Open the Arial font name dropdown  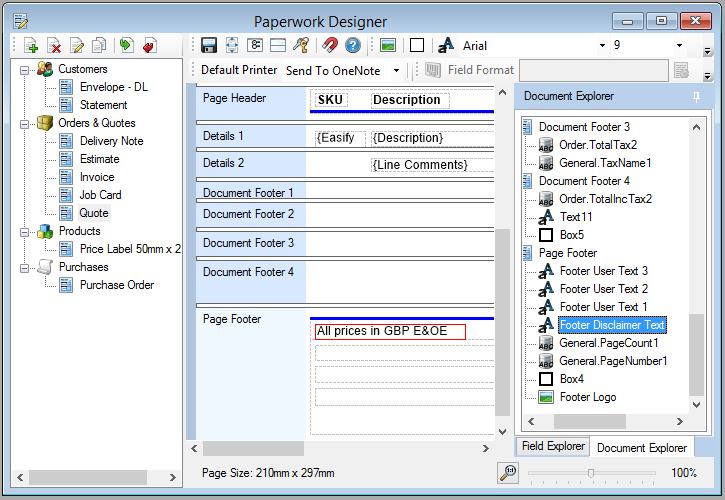click(x=602, y=45)
